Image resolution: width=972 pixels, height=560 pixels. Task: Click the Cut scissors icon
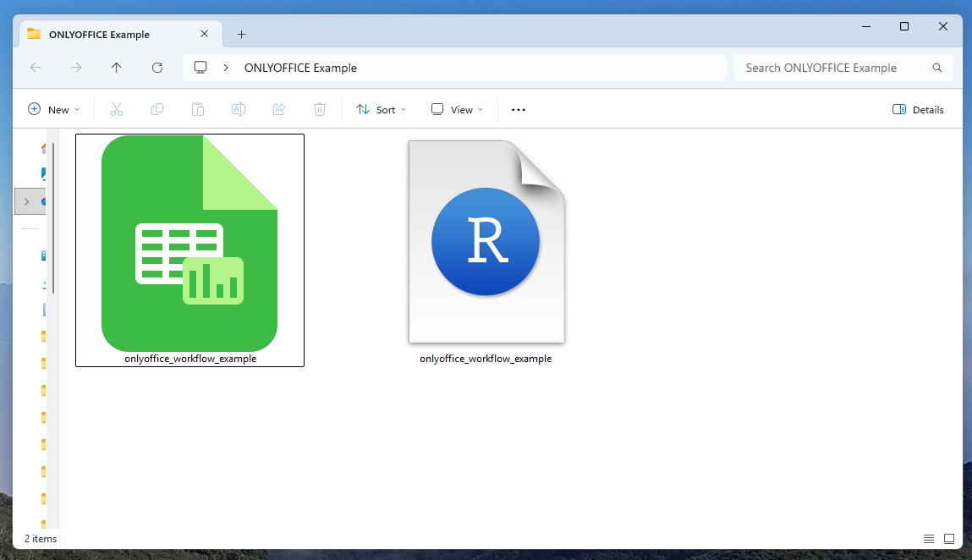click(x=117, y=109)
